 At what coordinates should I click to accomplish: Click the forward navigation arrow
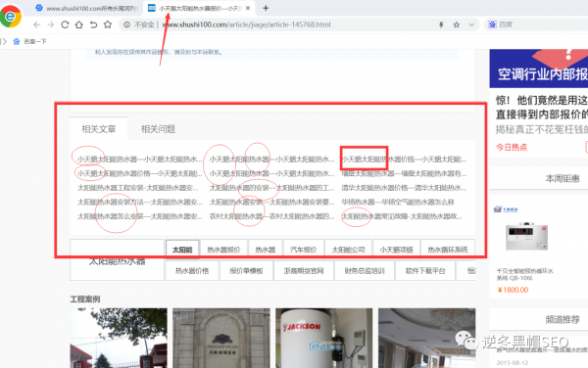[x=51, y=24]
